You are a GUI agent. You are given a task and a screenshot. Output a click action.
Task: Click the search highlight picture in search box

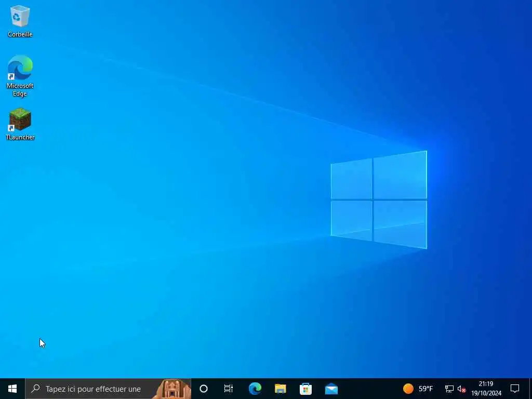(172, 389)
